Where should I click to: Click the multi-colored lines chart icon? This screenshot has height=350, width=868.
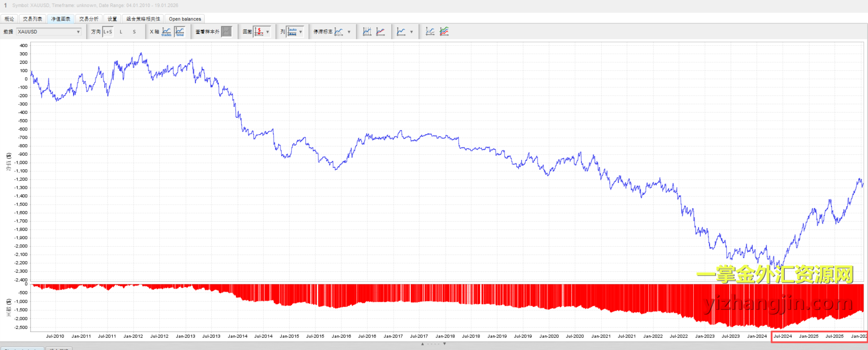pyautogui.click(x=444, y=32)
